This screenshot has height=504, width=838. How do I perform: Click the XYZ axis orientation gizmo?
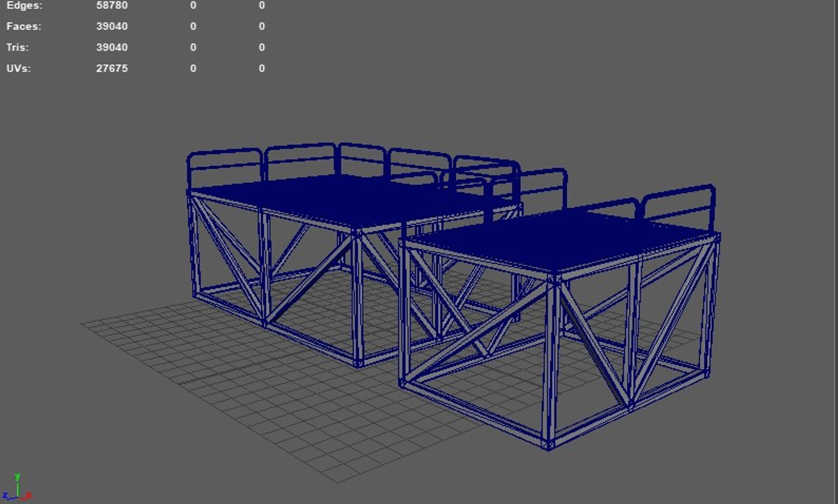(x=17, y=487)
